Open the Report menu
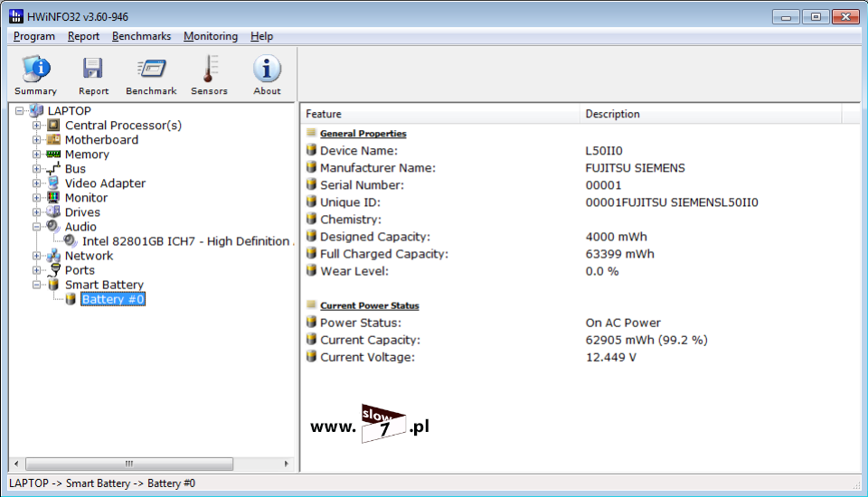Viewport: 868px width, 497px height. click(x=83, y=36)
